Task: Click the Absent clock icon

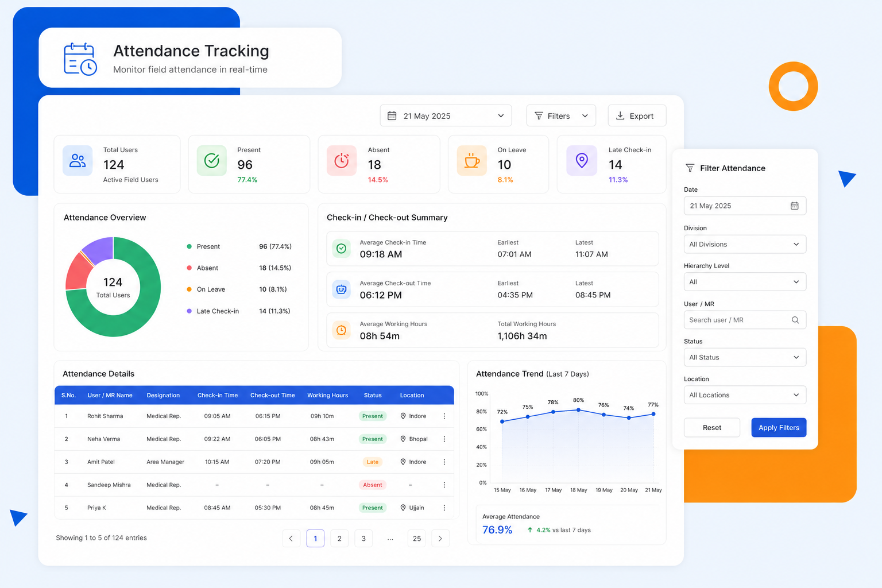Action: [x=342, y=161]
